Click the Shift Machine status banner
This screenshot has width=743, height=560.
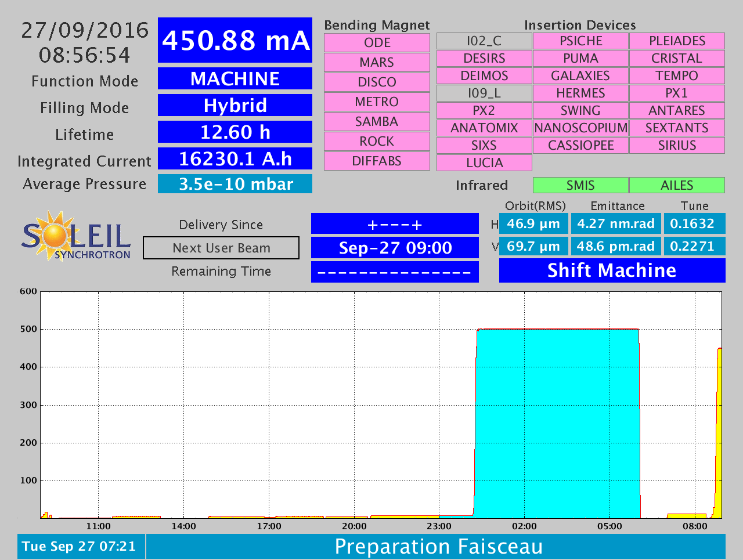(612, 270)
